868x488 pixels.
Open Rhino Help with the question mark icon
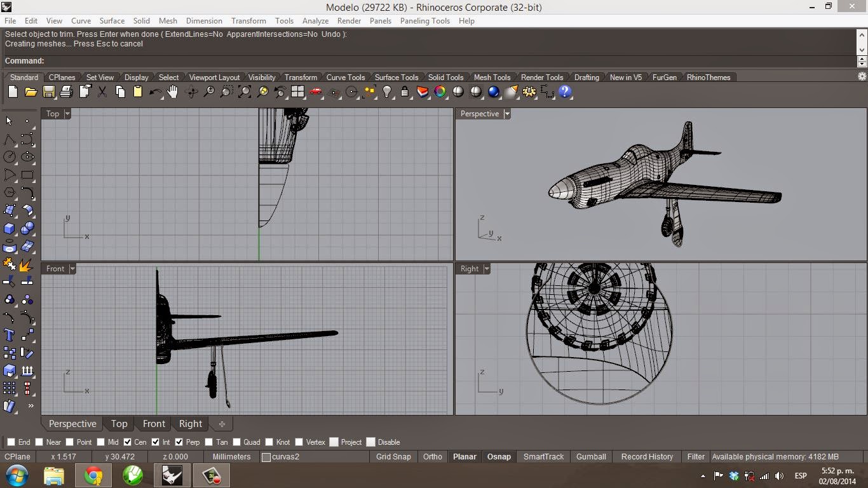tap(565, 92)
